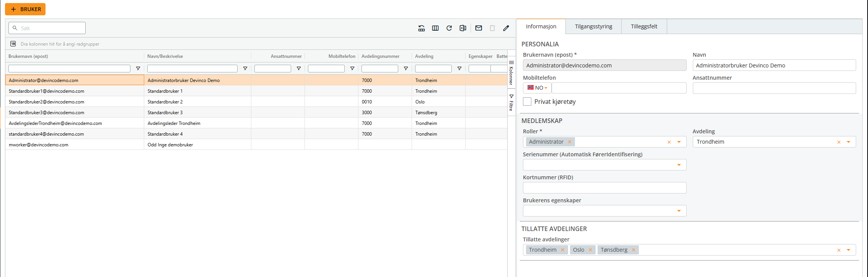Clear the Avdeling Trondheim selection
Viewport: 868px width, 277px height.
[839, 142]
